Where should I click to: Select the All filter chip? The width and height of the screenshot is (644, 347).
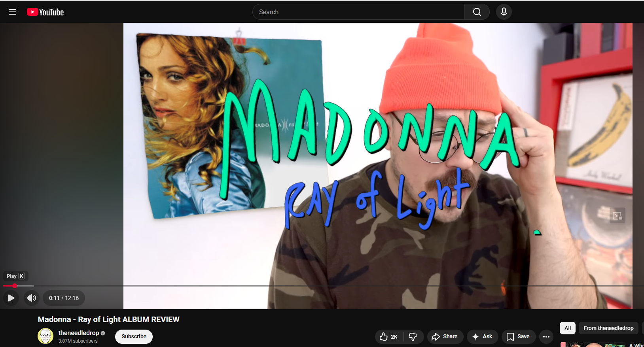tap(568, 328)
